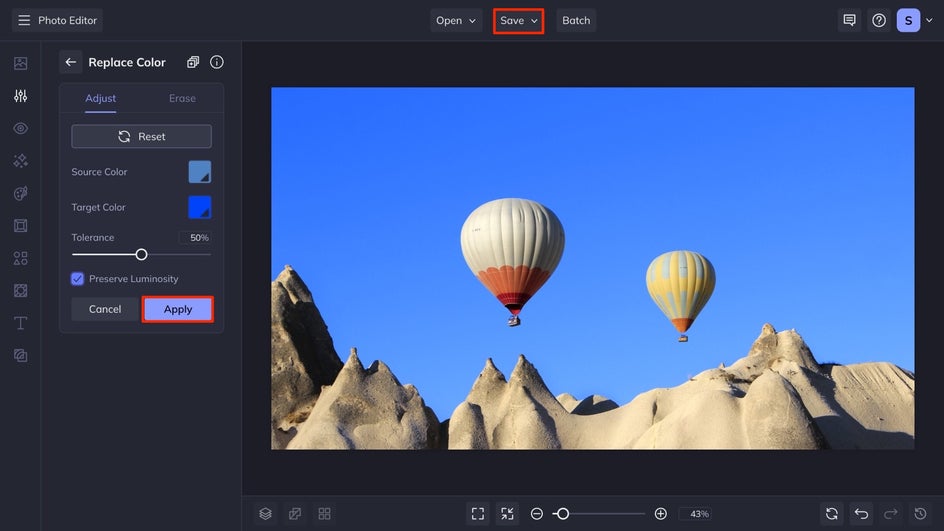Click the Tolerance slider handle
Viewport: 944px width, 531px height.
141,255
